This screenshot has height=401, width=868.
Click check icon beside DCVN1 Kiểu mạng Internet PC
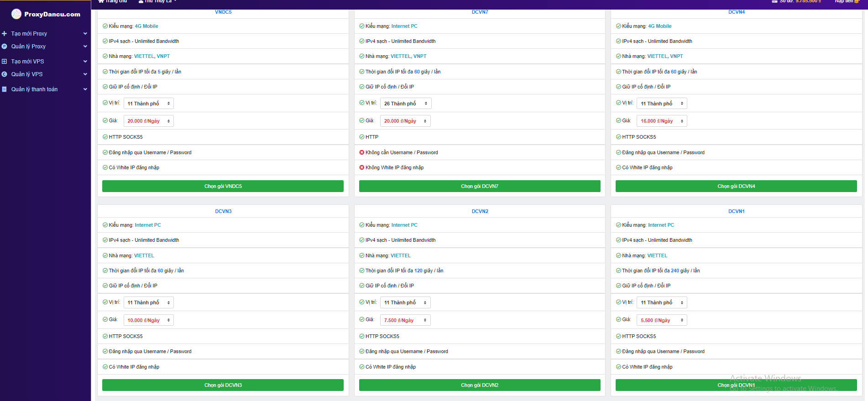coord(618,225)
